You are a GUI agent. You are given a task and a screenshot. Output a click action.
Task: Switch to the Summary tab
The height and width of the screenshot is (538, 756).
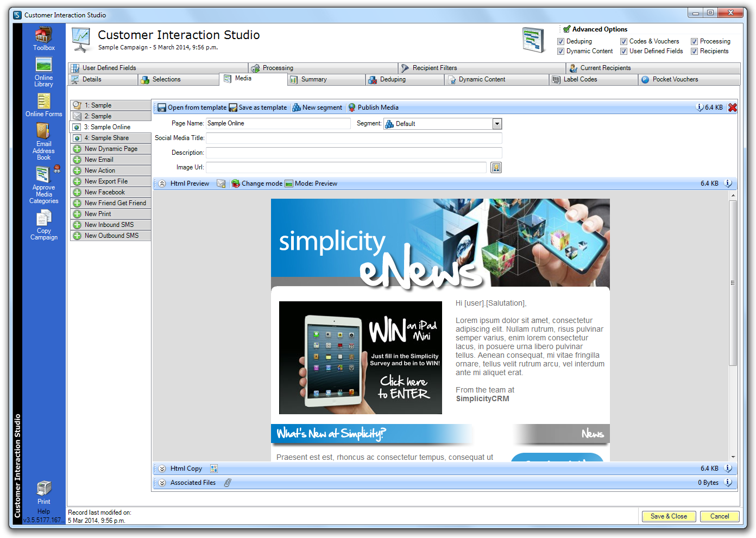[326, 79]
